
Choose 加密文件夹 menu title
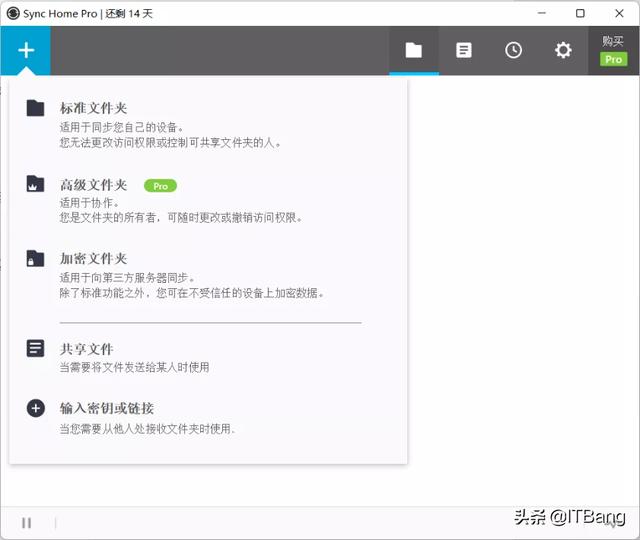click(x=93, y=258)
